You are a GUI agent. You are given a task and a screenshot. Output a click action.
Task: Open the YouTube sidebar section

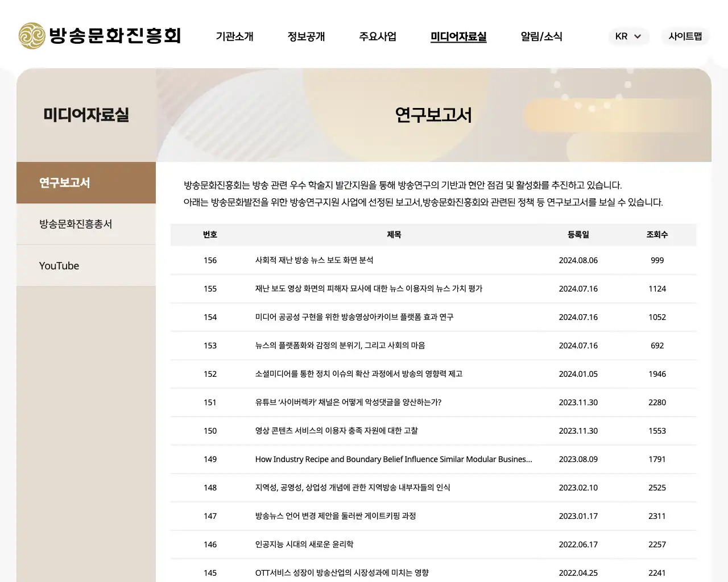(59, 265)
